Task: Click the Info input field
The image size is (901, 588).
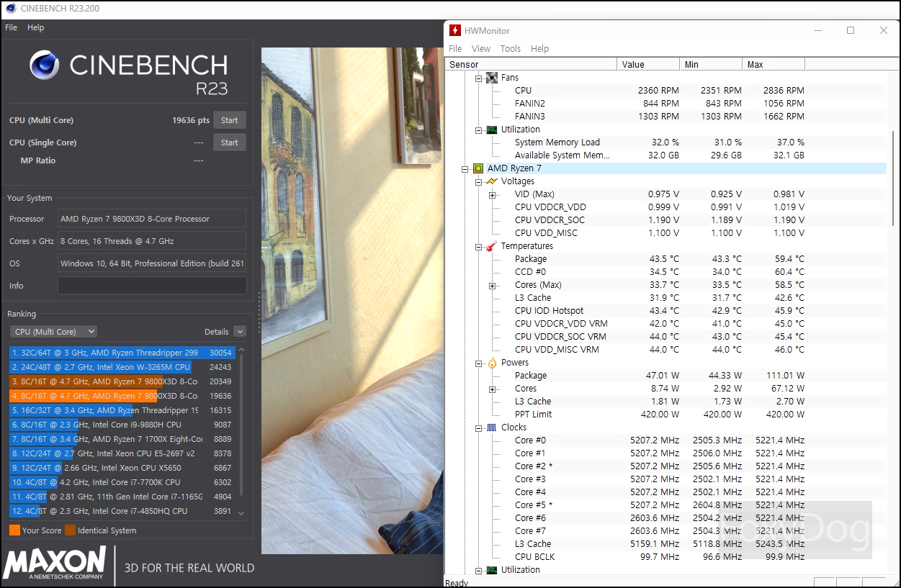Action: (x=152, y=286)
